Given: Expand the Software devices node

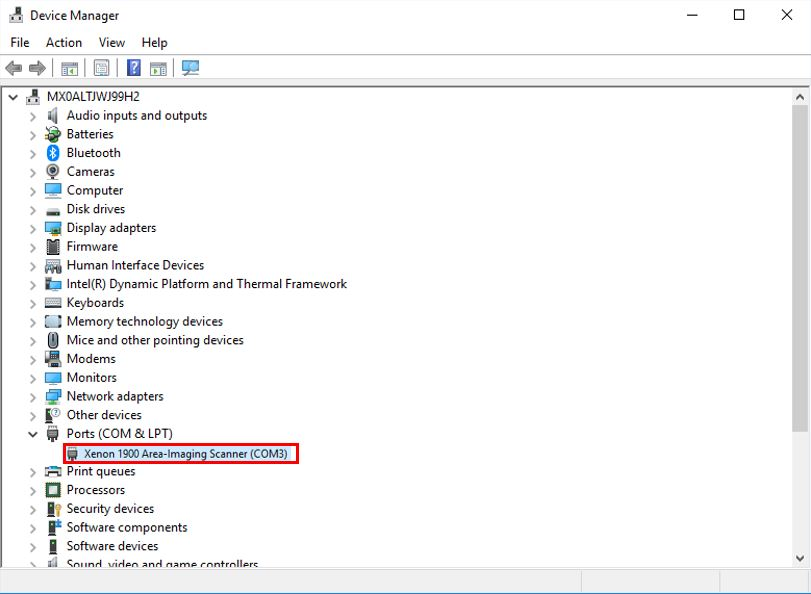Looking at the screenshot, I should point(33,547).
